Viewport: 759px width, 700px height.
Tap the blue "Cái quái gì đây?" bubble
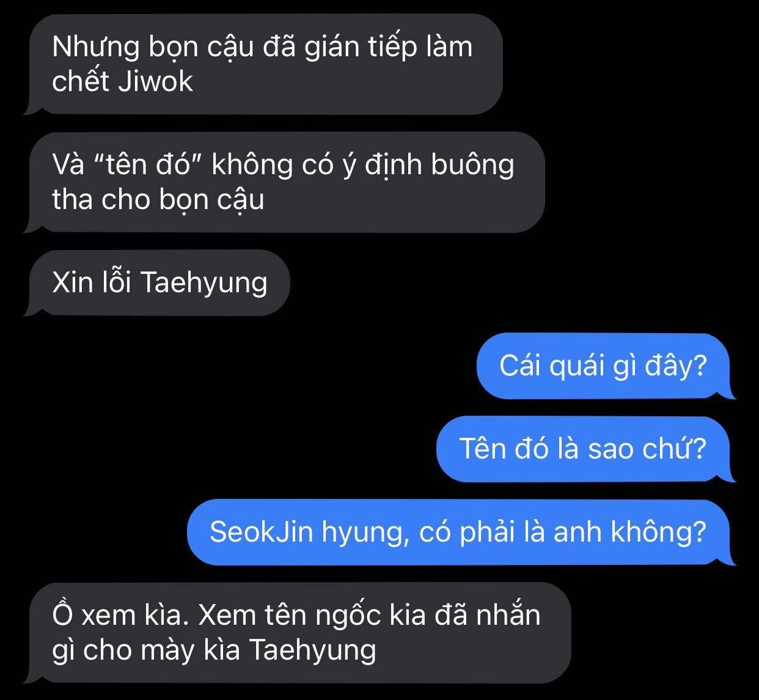pos(605,366)
